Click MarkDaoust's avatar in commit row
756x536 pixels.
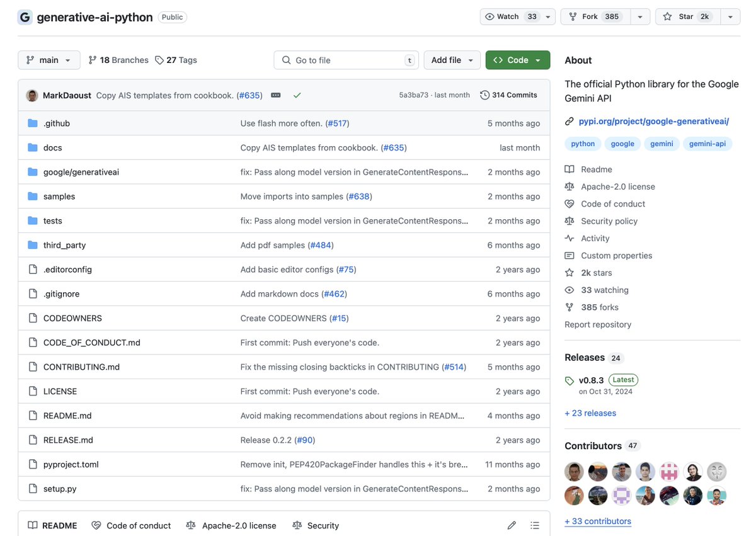[x=32, y=95]
